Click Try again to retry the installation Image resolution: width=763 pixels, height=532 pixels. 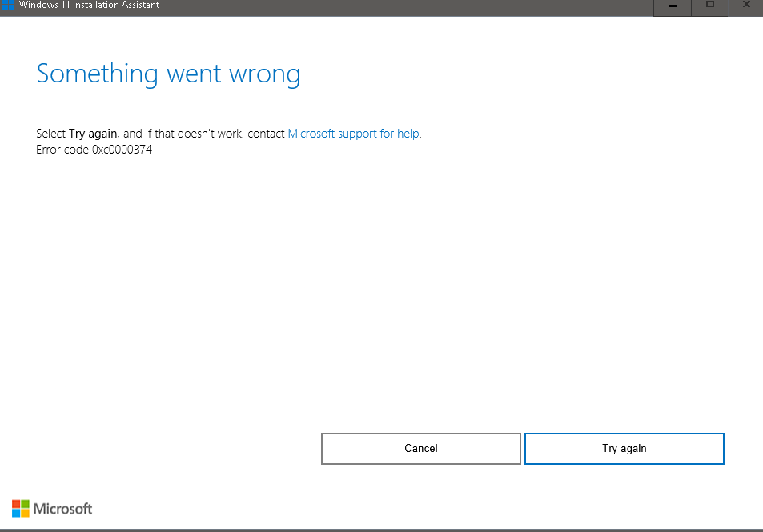(x=624, y=449)
